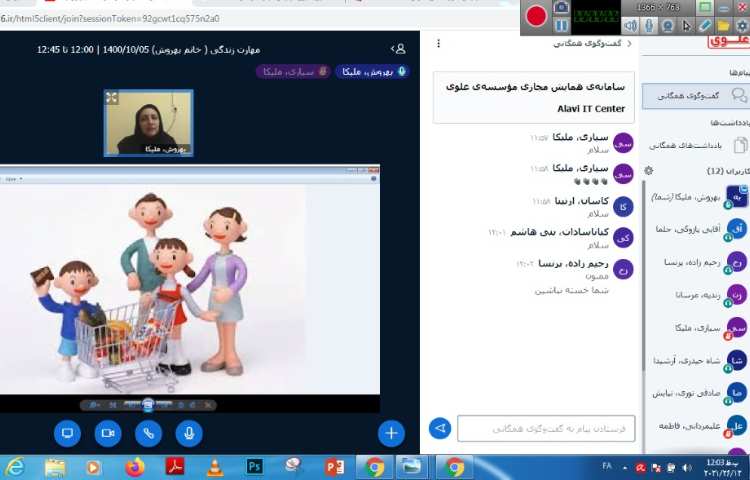
Task: Select user رحیم زاده، پرنسا in user list
Action: 698,262
